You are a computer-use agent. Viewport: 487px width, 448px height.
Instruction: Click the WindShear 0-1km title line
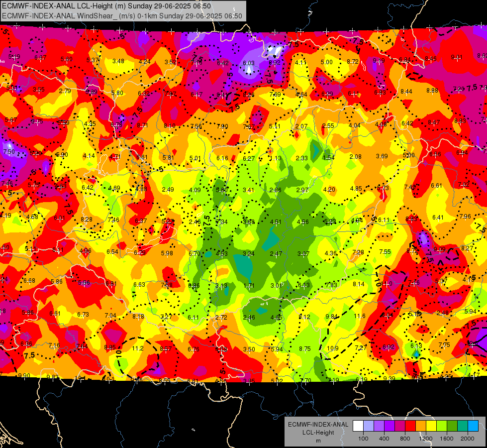tap(122, 16)
